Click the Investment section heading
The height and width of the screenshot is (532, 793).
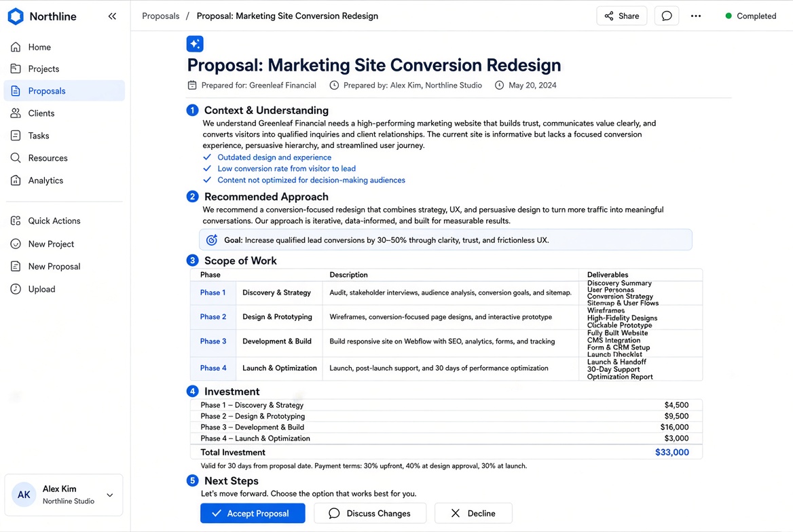[232, 392]
